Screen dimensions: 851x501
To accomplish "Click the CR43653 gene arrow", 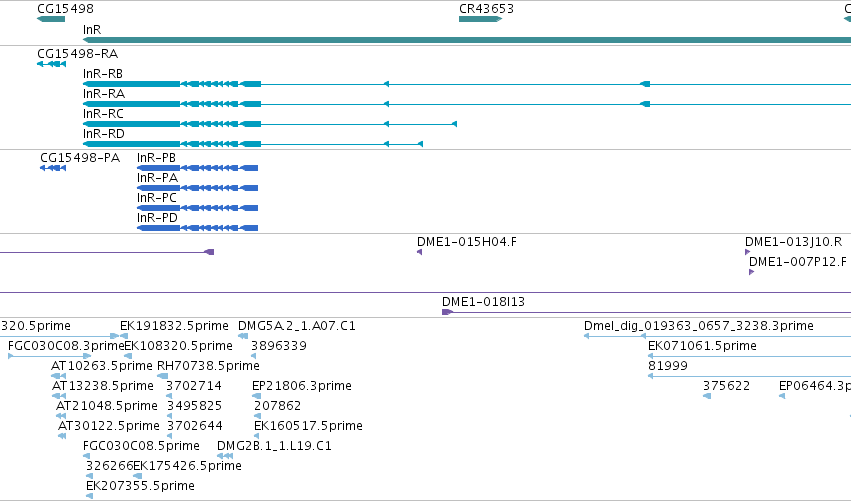I will click(x=480, y=19).
